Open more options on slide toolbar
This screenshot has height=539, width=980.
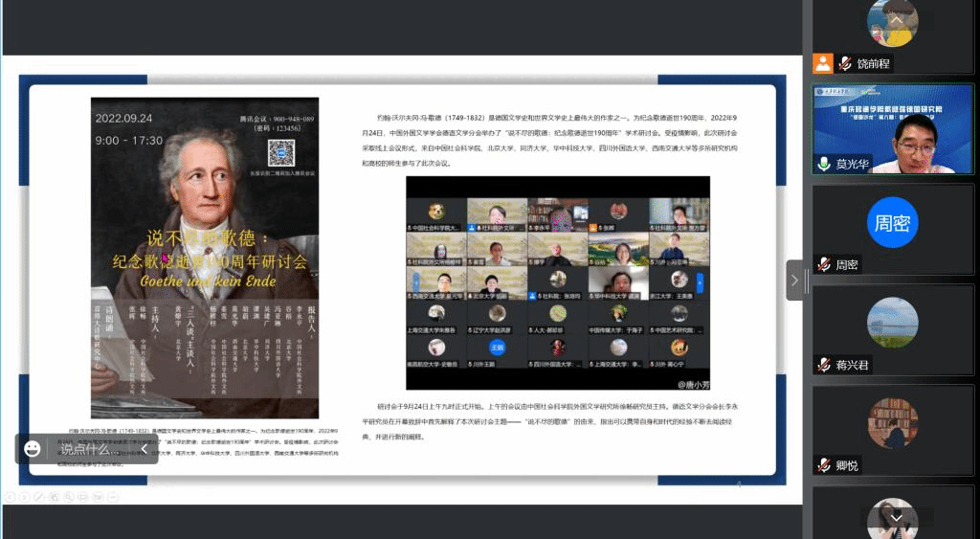tap(113, 497)
